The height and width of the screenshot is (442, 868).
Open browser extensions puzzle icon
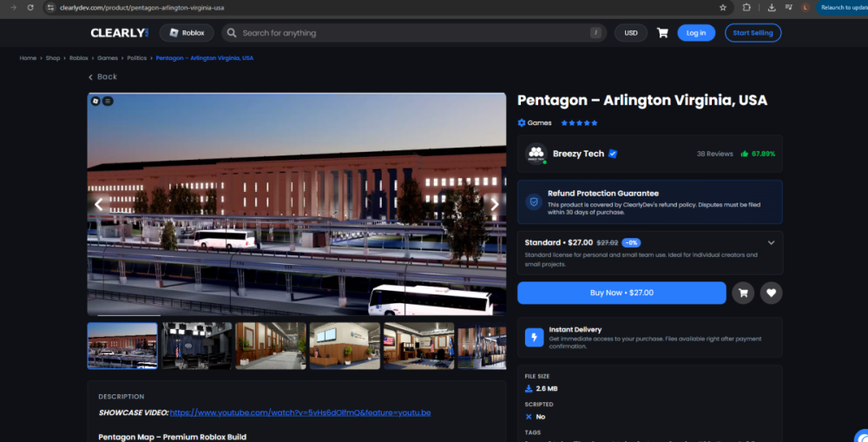click(x=746, y=8)
